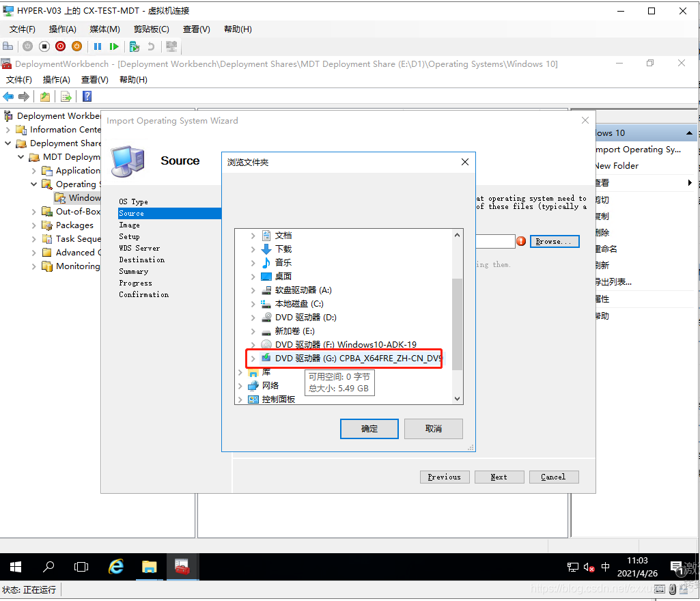Click the 中 input method indicator

coord(605,567)
